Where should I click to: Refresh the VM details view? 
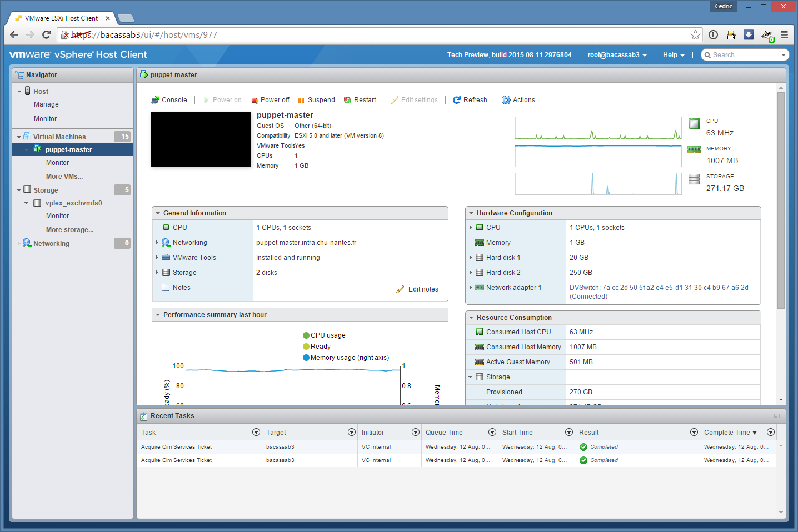tap(470, 100)
